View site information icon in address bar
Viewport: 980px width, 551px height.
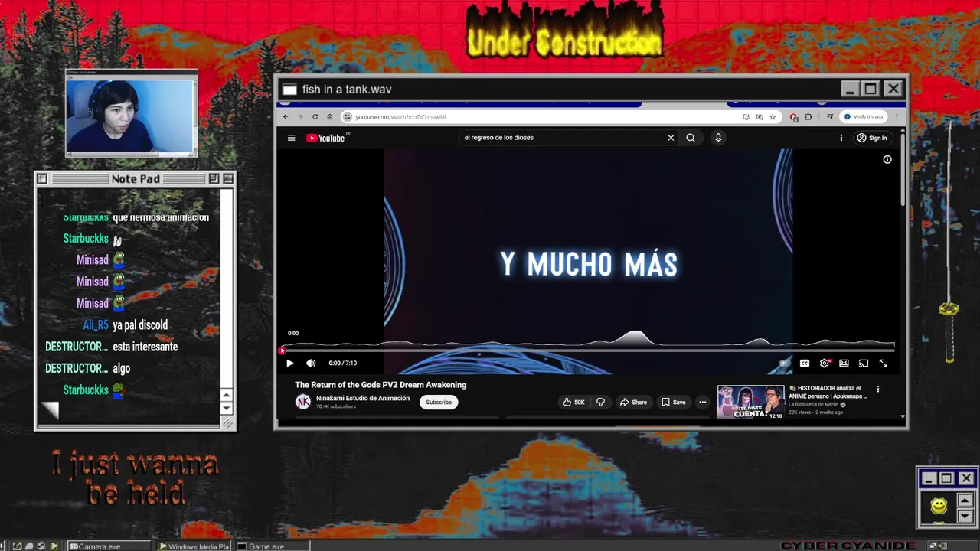(x=348, y=117)
